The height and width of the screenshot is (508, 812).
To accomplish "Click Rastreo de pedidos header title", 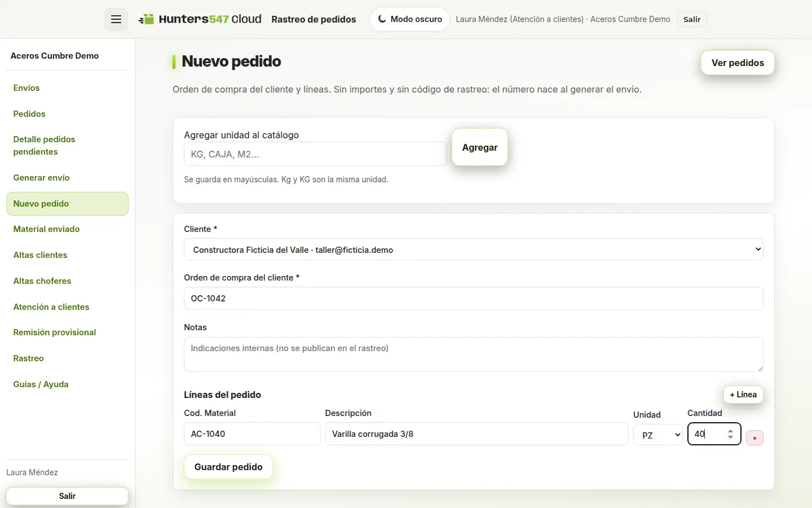I will pyautogui.click(x=314, y=19).
